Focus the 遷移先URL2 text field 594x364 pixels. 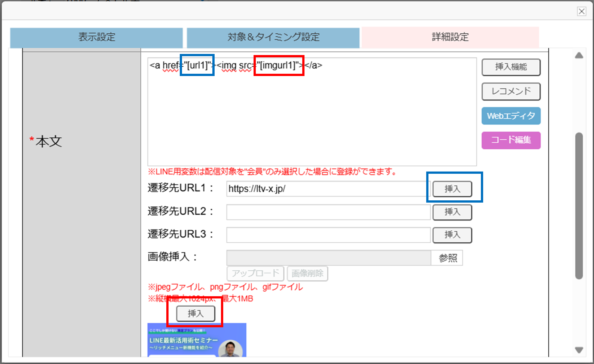(x=328, y=212)
